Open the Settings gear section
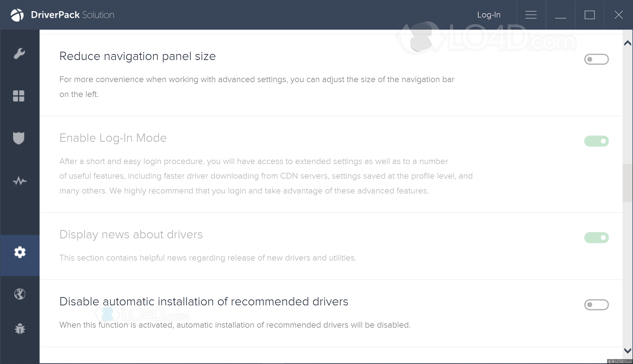 [20, 252]
